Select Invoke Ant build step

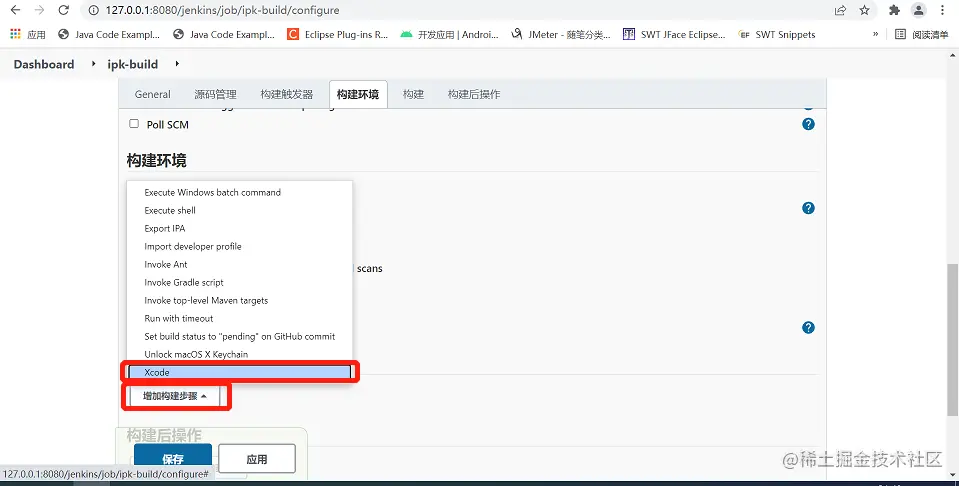239,264
